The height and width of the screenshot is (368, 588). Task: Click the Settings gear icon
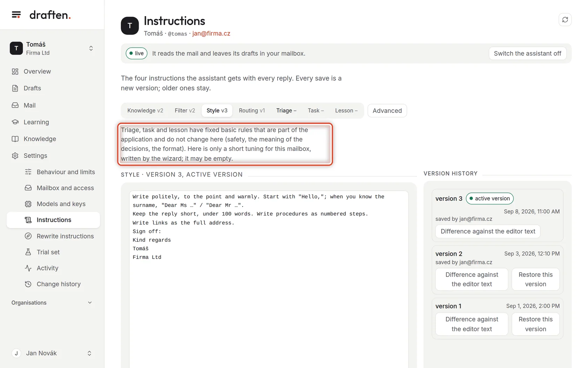pyautogui.click(x=15, y=156)
